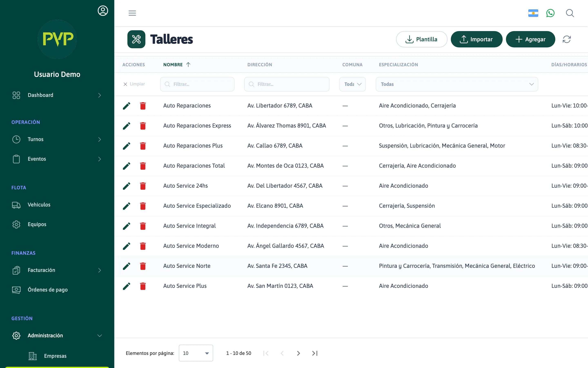Go to next page
The width and height of the screenshot is (588, 368).
(x=298, y=353)
